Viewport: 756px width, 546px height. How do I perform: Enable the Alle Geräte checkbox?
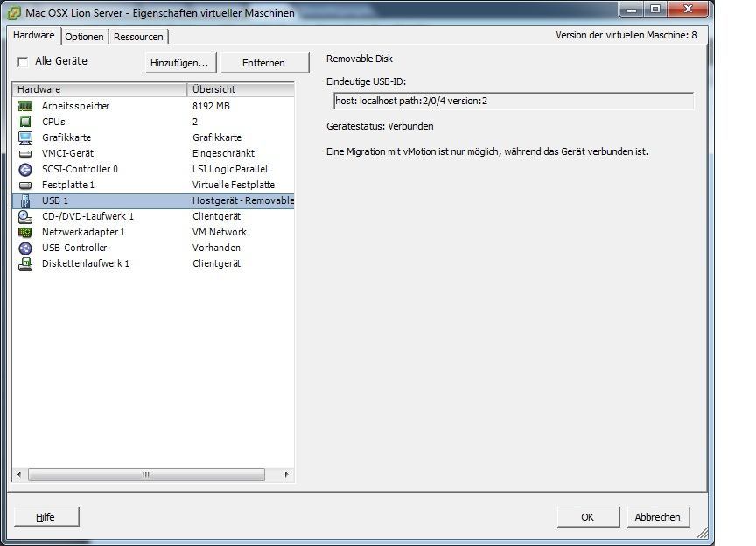(23, 62)
